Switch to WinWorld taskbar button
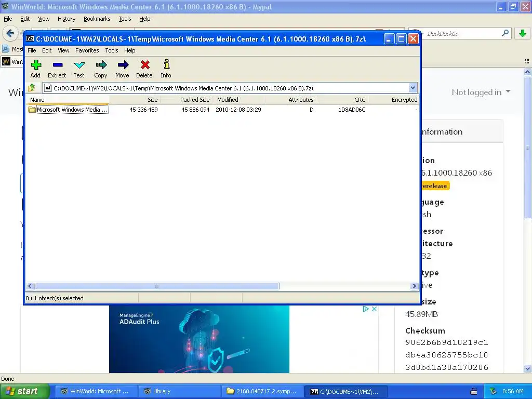Viewport: 532px width, 399px height. (x=96, y=391)
